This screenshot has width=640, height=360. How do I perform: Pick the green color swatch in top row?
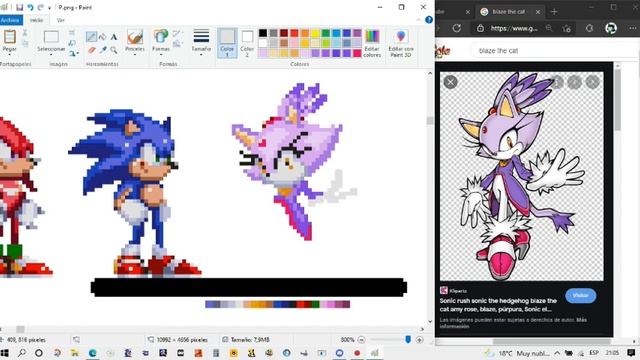[326, 33]
